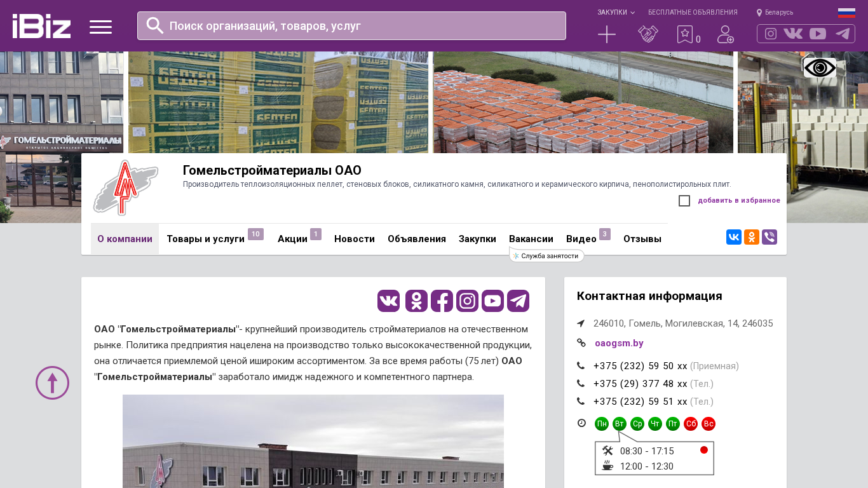Viewport: 868px width, 488px height.
Task: Click the iBiz logo
Action: 41,26
